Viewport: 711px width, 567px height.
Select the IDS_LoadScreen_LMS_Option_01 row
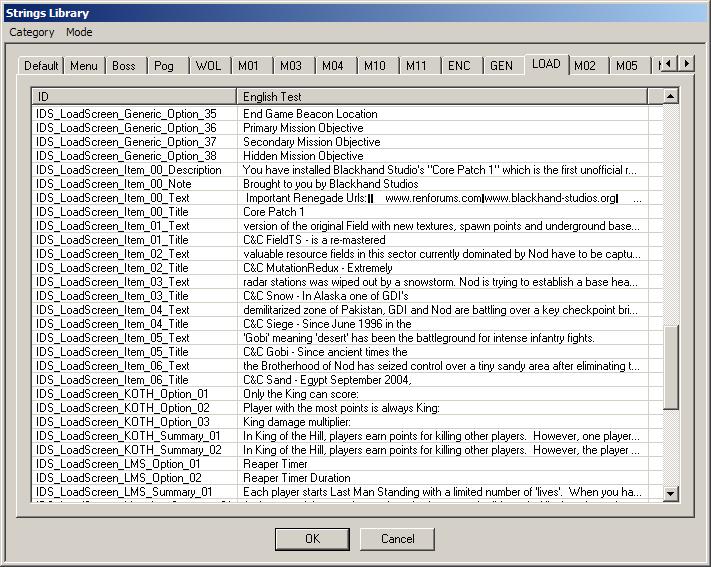[118, 464]
